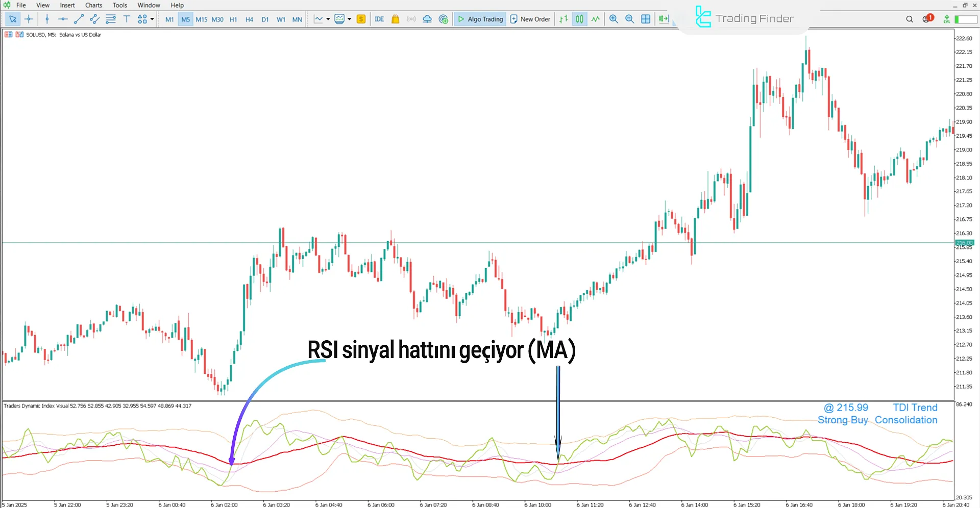Open the Insert menu

click(x=67, y=5)
